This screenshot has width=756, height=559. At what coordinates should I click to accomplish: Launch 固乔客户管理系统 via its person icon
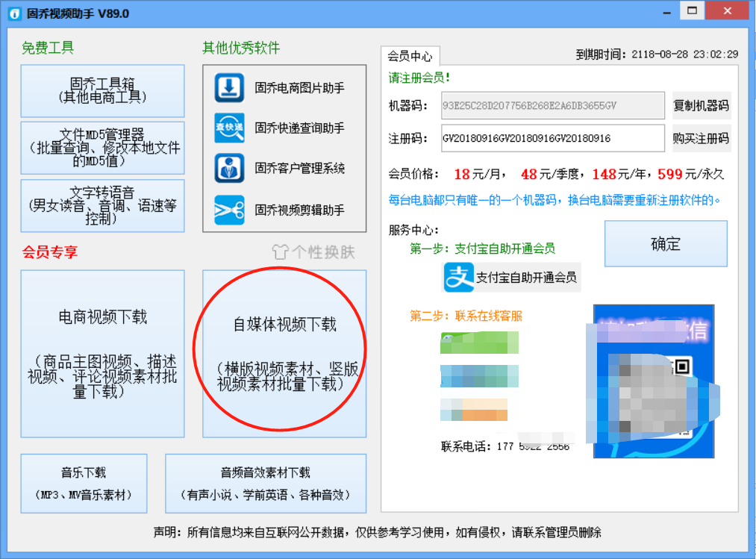click(x=229, y=168)
